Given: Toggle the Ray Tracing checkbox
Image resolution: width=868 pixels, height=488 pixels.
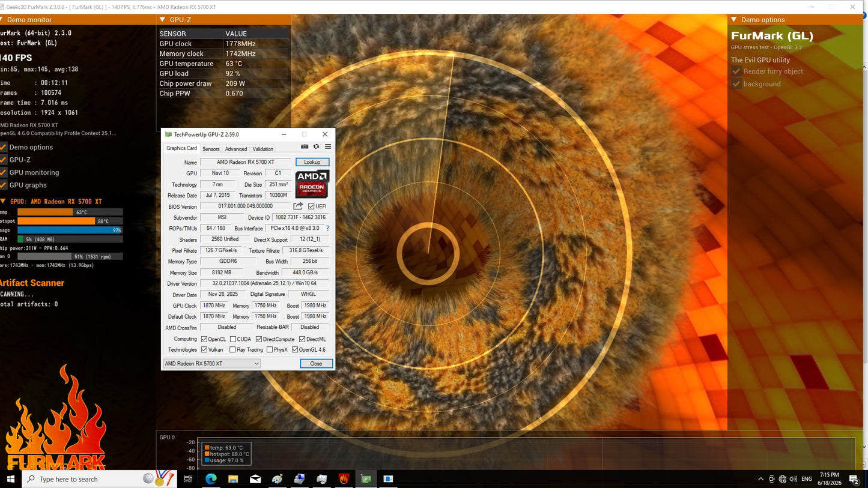Looking at the screenshot, I should tap(233, 350).
